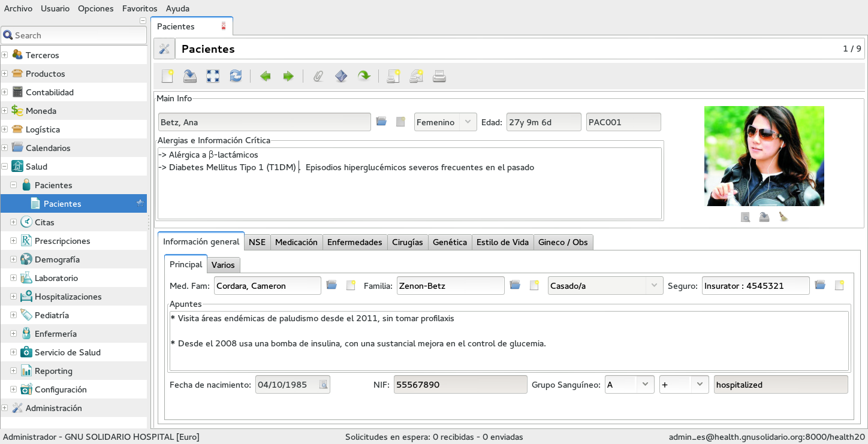Save the current patient record

coord(190,76)
